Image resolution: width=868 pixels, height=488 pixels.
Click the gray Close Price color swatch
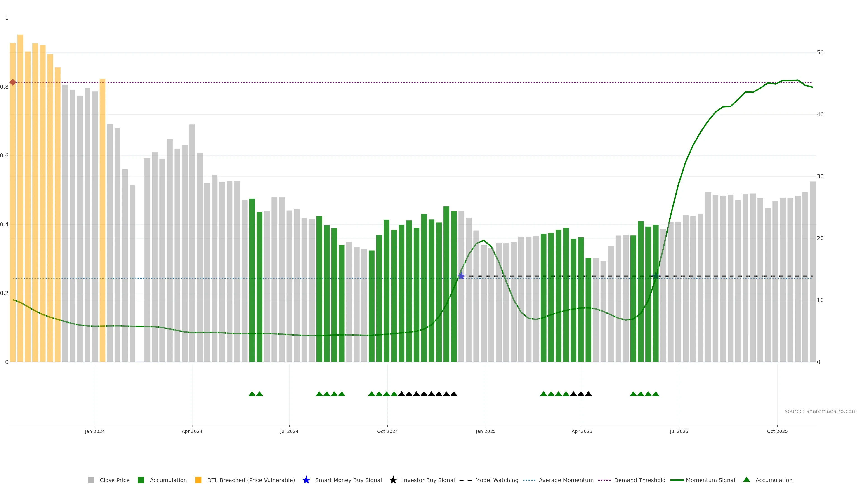(x=91, y=480)
